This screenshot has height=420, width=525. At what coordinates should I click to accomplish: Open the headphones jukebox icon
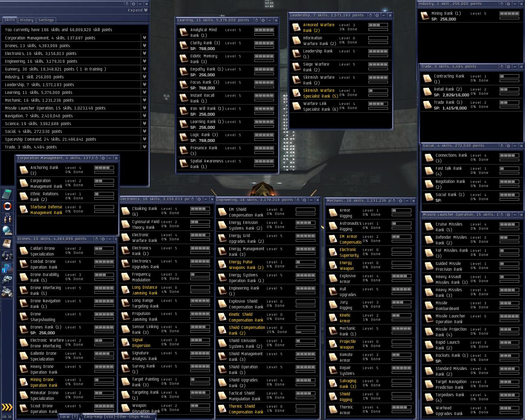click(7, 255)
